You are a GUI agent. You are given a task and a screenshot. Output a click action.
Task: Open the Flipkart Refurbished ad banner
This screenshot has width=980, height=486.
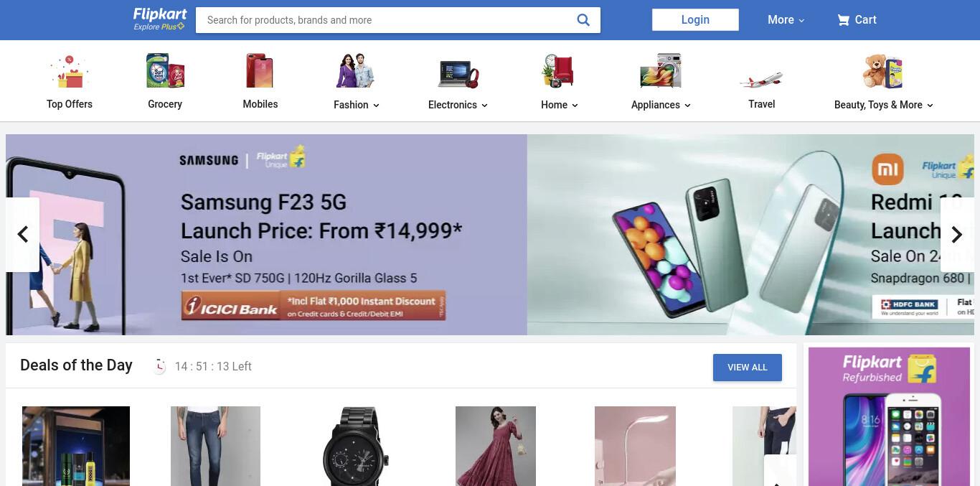pos(889,416)
